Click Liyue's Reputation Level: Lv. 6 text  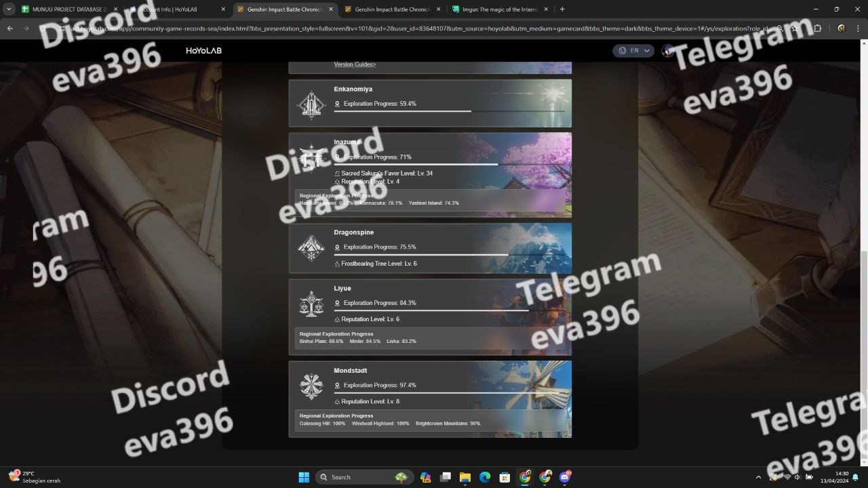pyautogui.click(x=370, y=319)
